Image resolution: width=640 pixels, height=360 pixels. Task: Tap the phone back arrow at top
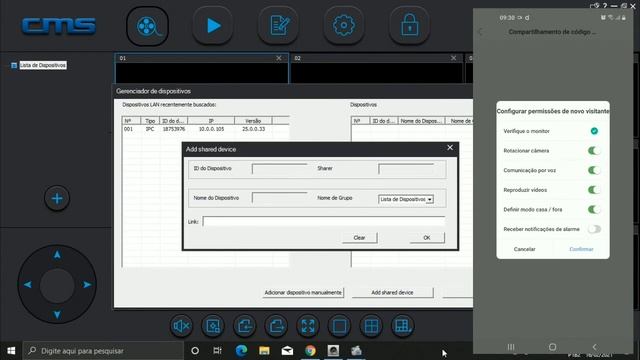(x=481, y=32)
